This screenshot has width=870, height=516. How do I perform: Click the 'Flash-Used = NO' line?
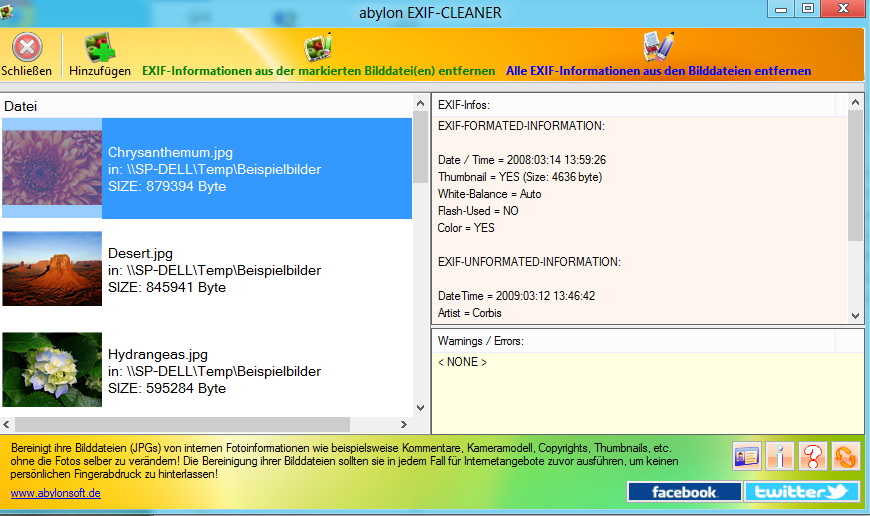tap(478, 211)
